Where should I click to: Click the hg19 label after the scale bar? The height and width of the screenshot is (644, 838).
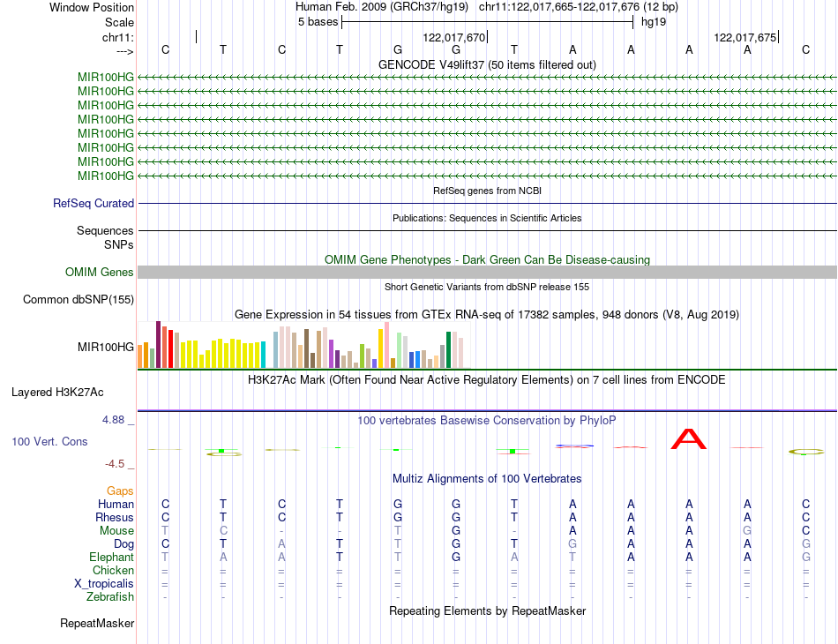pos(654,22)
